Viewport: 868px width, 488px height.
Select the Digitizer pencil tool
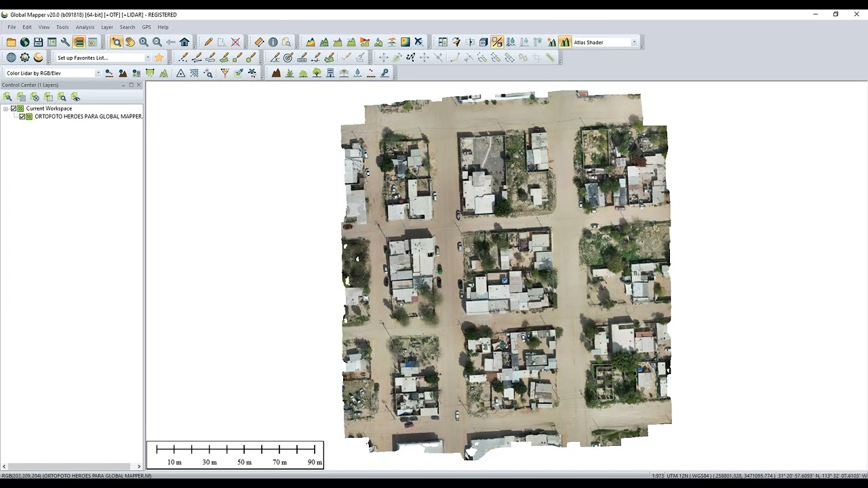coord(208,42)
